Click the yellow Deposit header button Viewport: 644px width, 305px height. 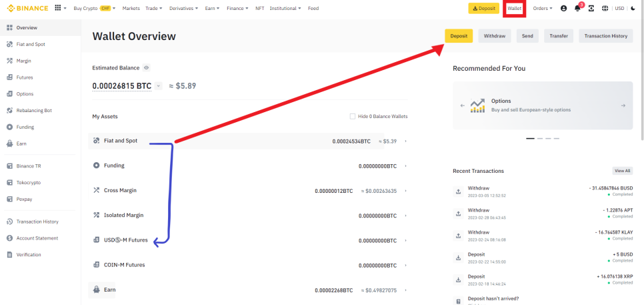click(x=483, y=8)
